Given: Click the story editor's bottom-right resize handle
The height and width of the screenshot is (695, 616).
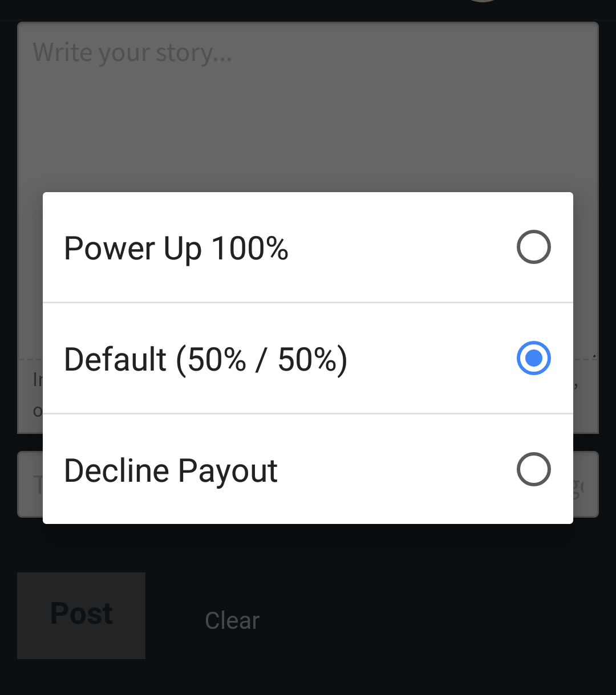Looking at the screenshot, I should 594,356.
